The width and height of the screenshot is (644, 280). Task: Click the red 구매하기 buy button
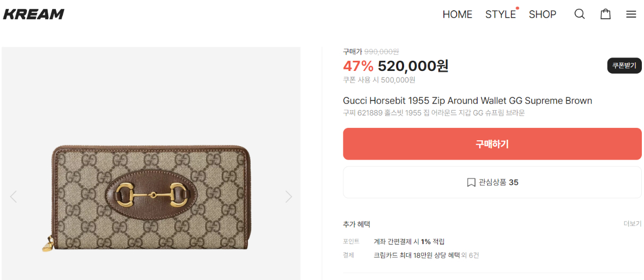click(x=492, y=144)
